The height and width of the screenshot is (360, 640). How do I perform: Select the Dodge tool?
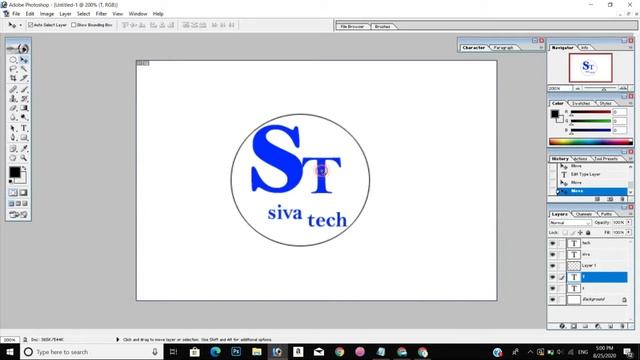(x=24, y=118)
